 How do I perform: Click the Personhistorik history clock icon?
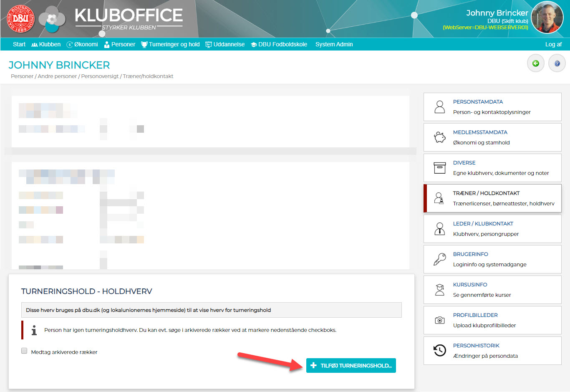click(440, 351)
